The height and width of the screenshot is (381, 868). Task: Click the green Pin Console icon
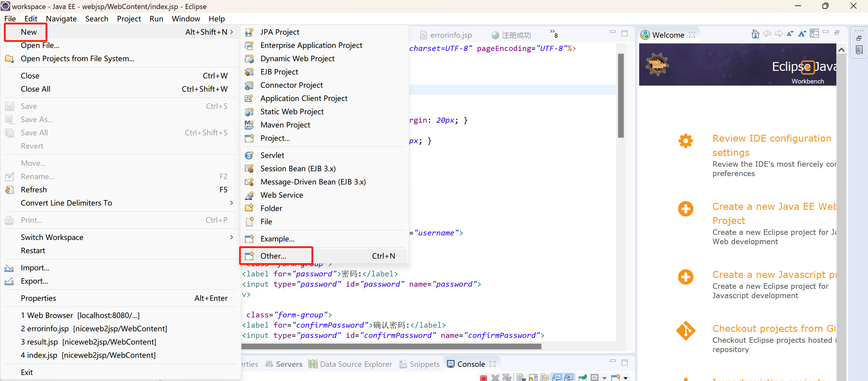(x=582, y=378)
